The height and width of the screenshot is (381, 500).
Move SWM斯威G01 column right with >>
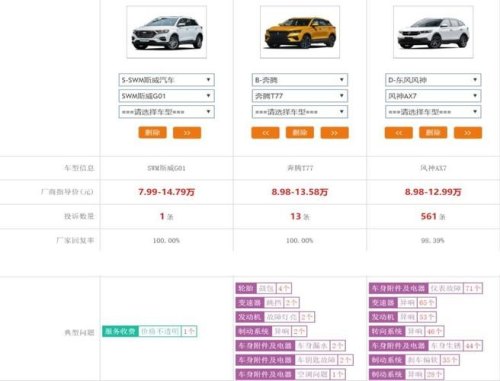point(187,133)
